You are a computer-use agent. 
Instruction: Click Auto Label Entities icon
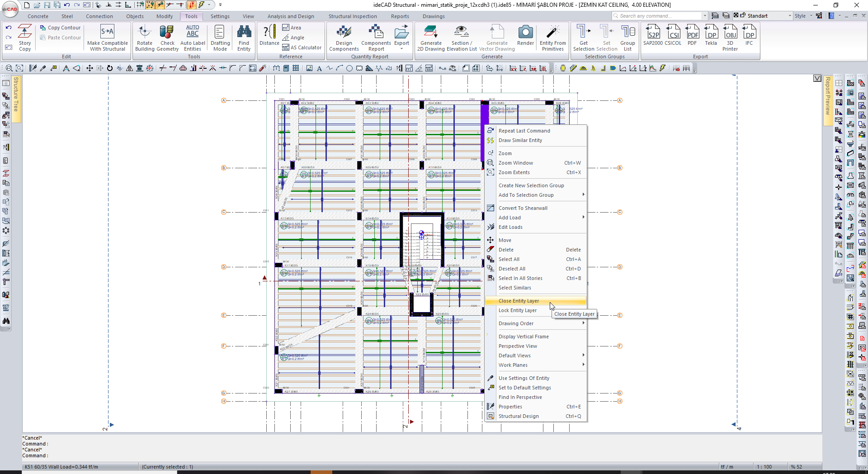(193, 37)
